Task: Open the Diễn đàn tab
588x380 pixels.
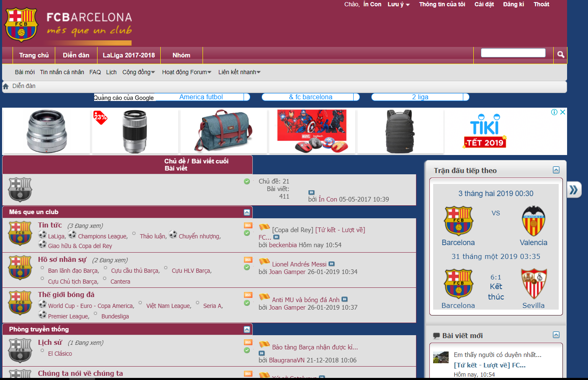Action: pos(76,55)
